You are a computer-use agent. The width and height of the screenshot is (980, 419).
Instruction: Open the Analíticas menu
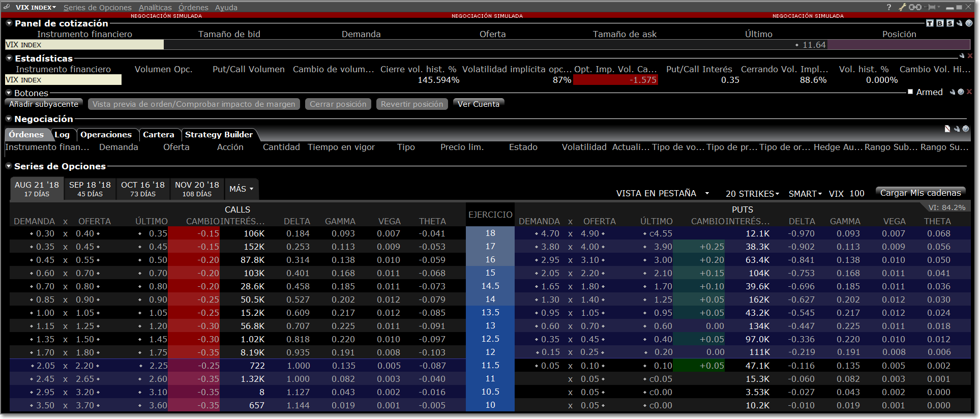[155, 8]
